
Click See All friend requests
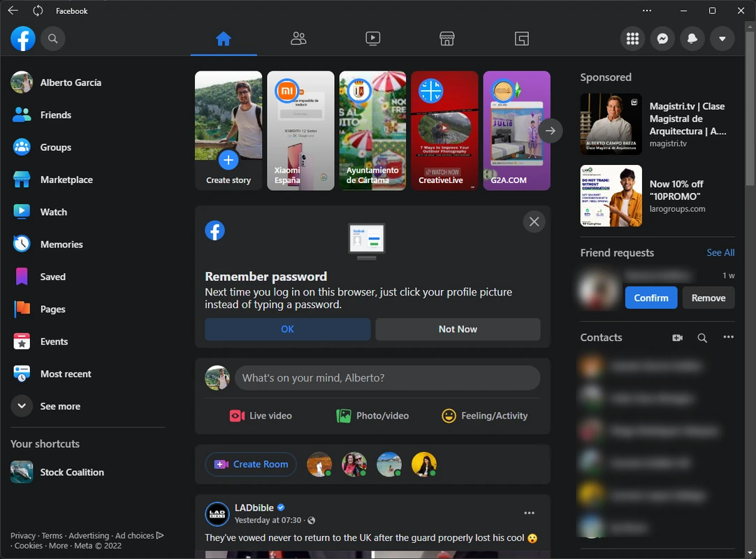720,252
